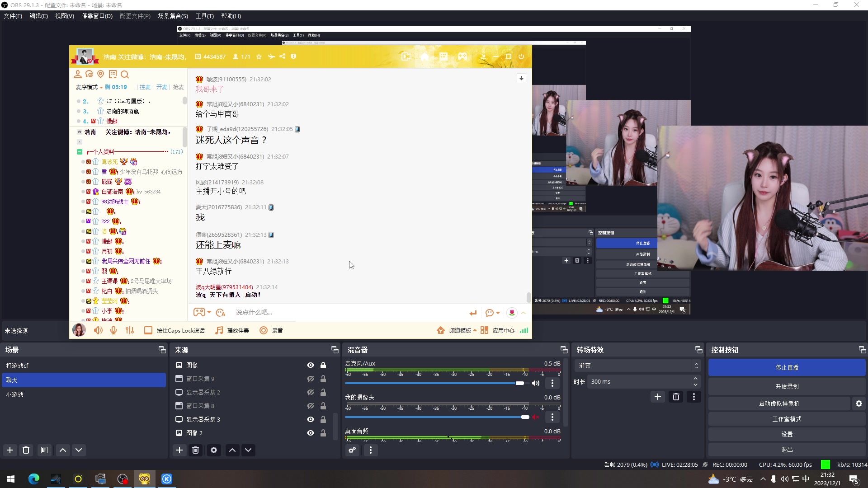868x488 pixels.
Task: Show hidden 显示器采集 2 source
Action: (x=311, y=392)
